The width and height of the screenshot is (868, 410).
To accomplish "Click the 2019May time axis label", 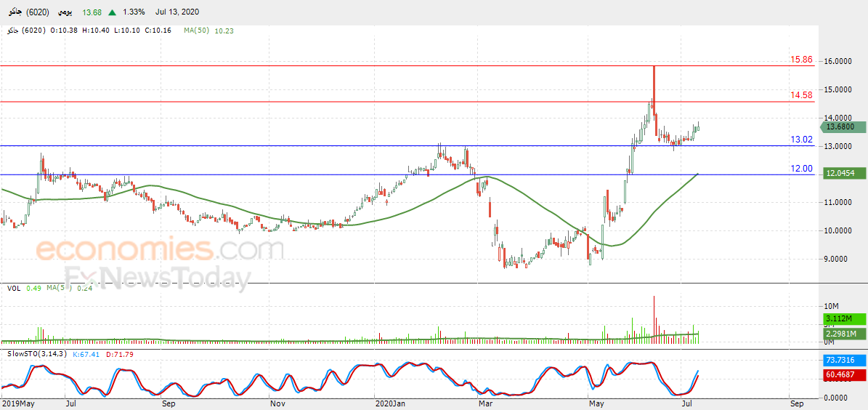I will point(17,403).
